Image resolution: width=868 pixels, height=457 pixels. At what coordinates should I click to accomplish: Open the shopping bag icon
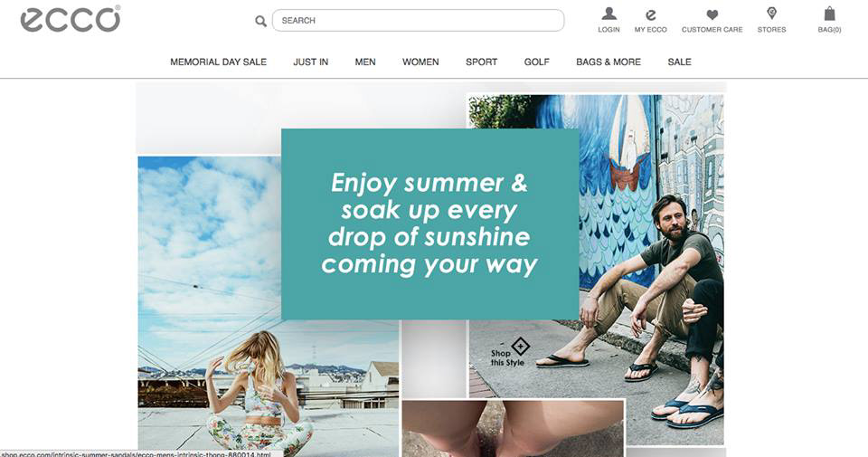829,14
